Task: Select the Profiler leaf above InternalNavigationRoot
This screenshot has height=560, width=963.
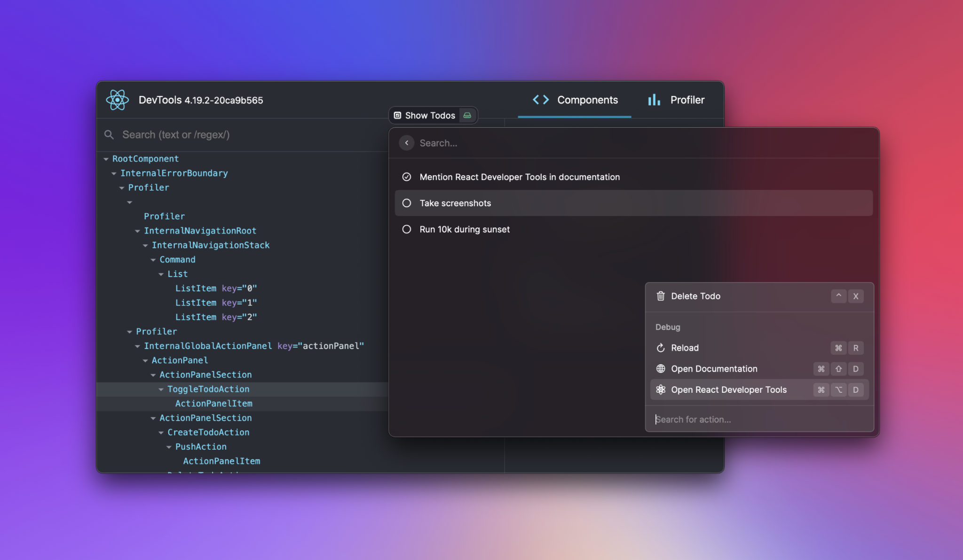Action: pos(164,217)
